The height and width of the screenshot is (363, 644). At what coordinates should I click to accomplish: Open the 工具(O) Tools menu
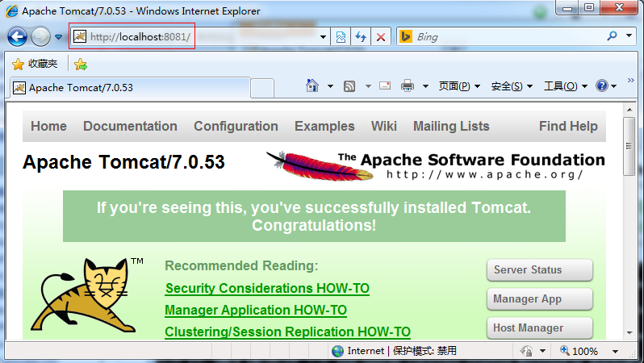[566, 86]
